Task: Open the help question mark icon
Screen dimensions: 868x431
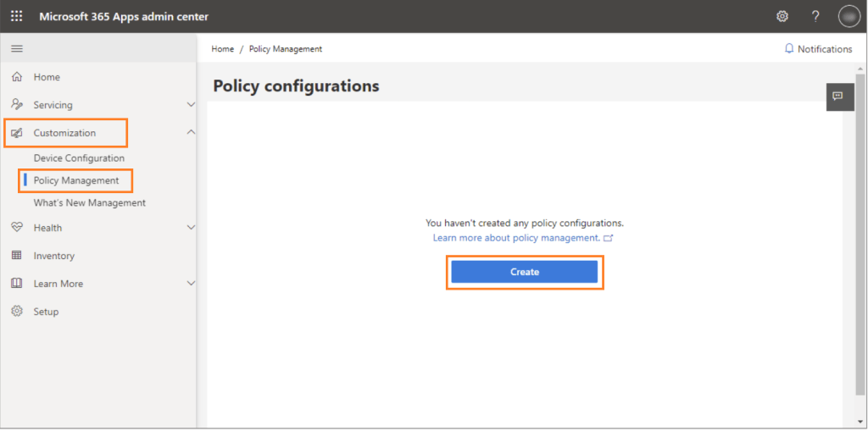Action: tap(815, 17)
